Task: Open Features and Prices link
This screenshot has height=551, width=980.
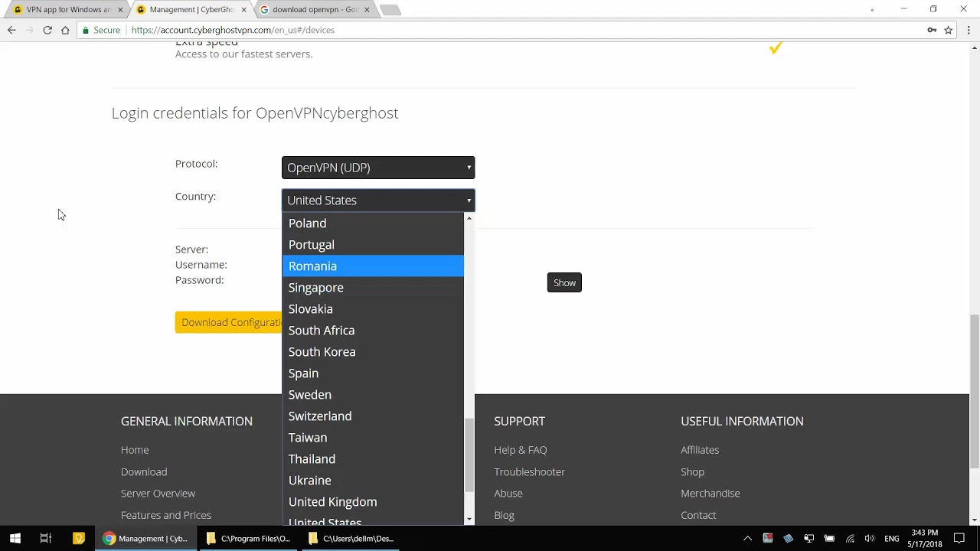Action: [x=166, y=515]
